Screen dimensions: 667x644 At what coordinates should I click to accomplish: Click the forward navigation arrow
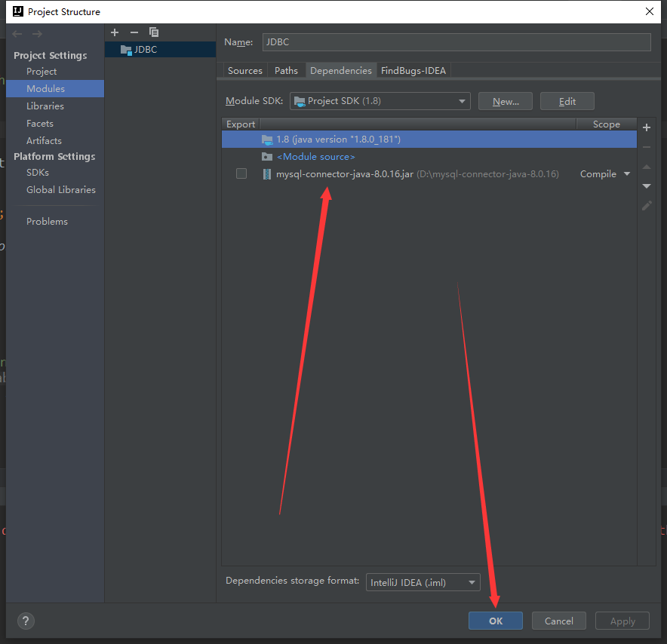click(x=37, y=34)
